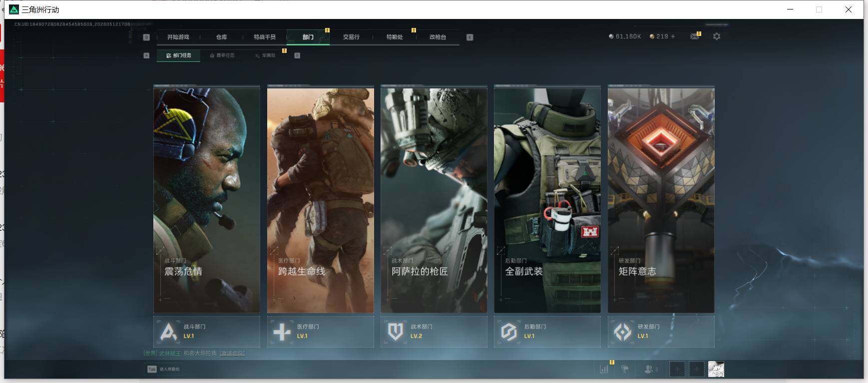Open the friends list icon

(651, 369)
